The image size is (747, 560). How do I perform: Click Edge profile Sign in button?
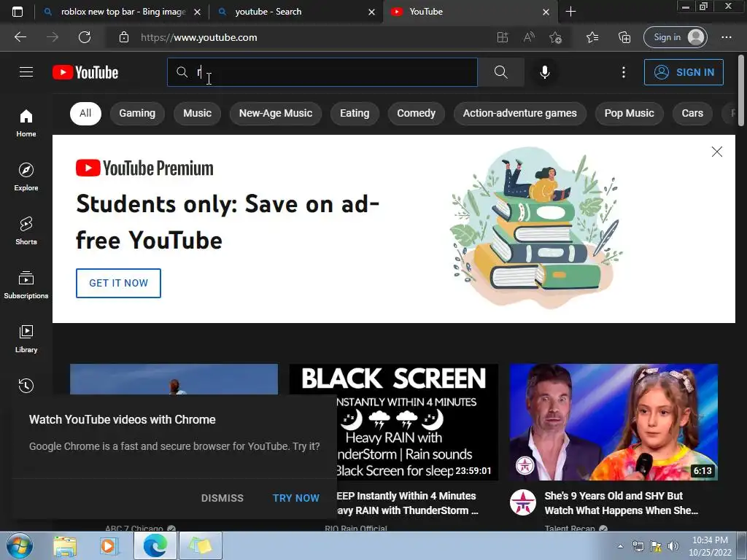pyautogui.click(x=675, y=37)
